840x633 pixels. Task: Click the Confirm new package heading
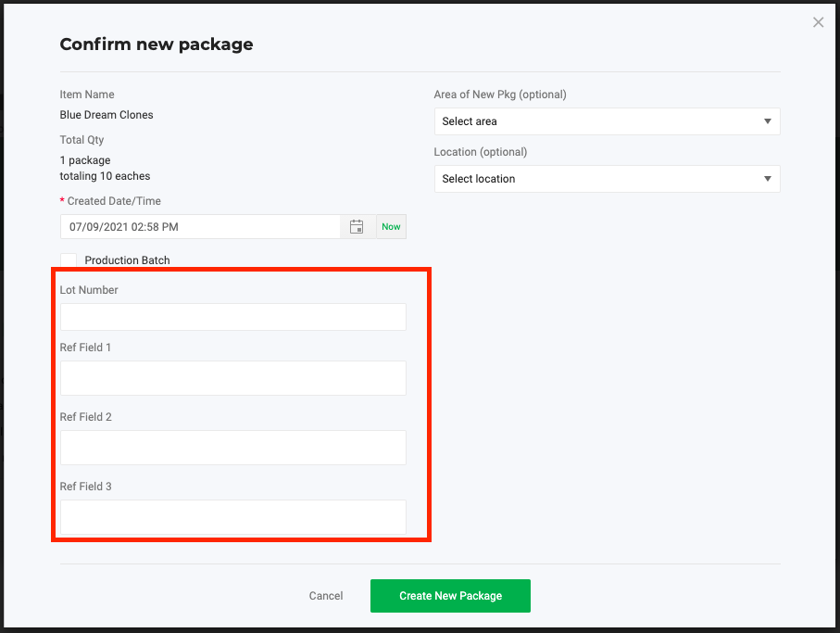157,44
